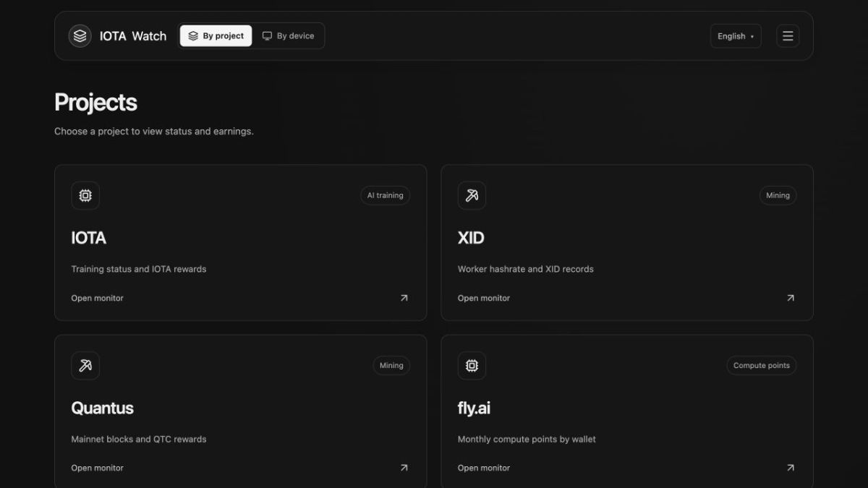Select the IOTA project heading

point(88,238)
